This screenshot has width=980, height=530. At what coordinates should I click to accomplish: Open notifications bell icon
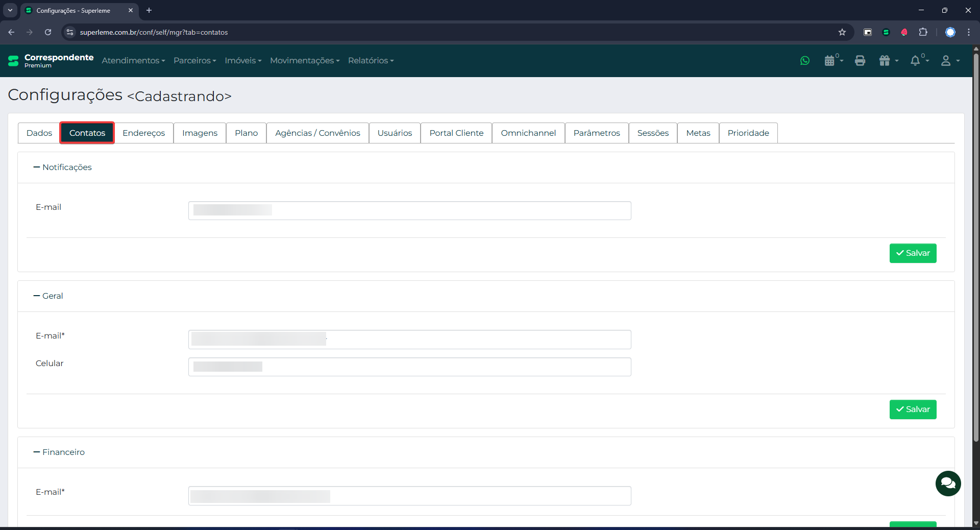918,61
